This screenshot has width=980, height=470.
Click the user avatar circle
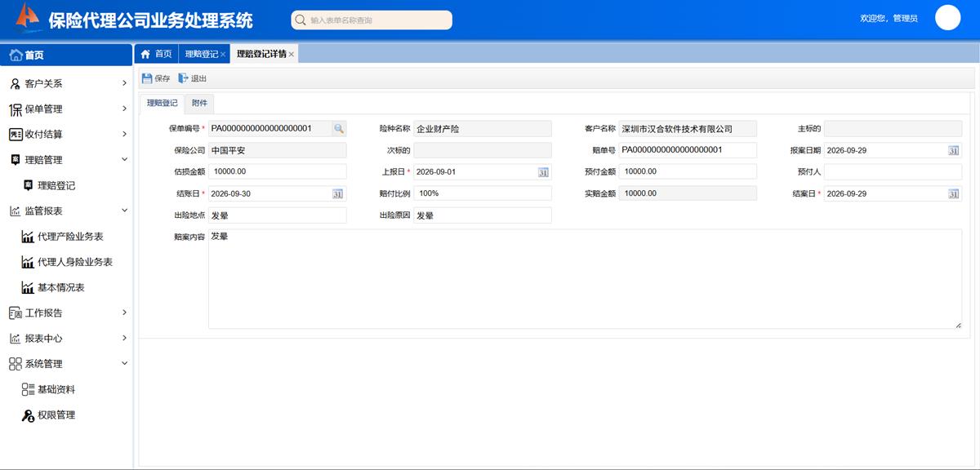(x=947, y=17)
